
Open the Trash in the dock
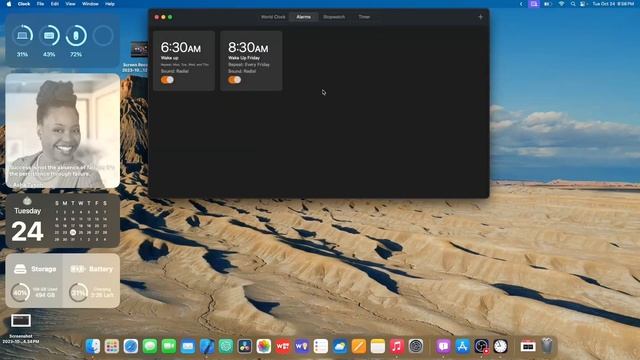tap(547, 346)
